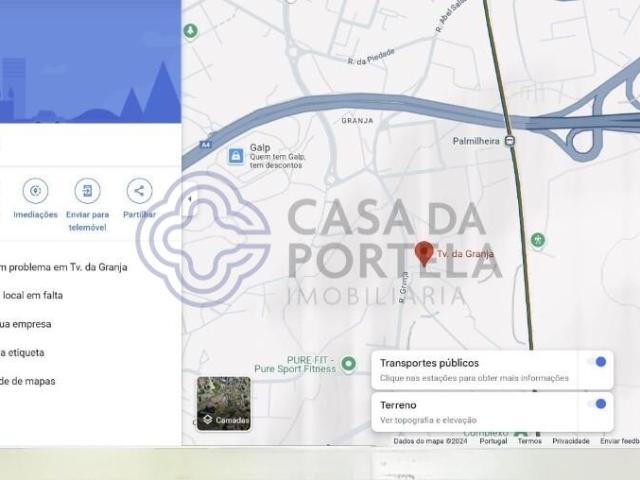Select the 'problema em Tv. da Granja' option
This screenshot has height=480, width=640.
(64, 267)
